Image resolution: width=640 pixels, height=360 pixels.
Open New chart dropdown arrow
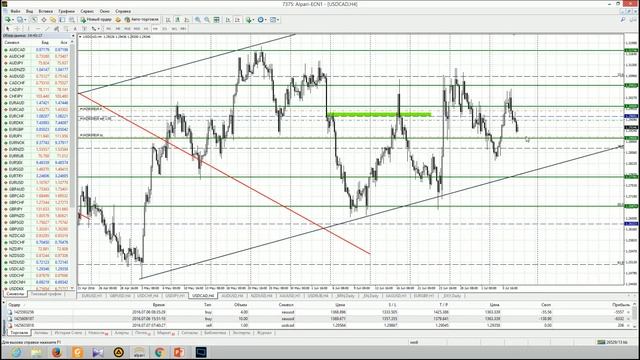(13, 20)
